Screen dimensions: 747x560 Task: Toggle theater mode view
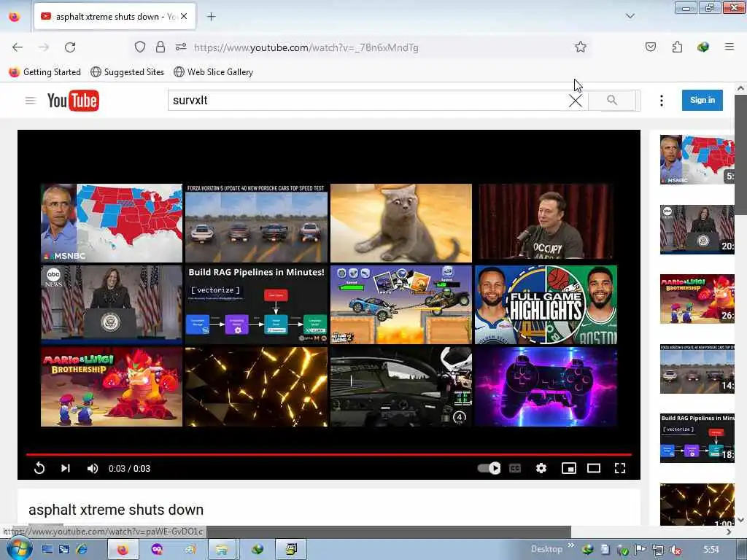pos(594,468)
